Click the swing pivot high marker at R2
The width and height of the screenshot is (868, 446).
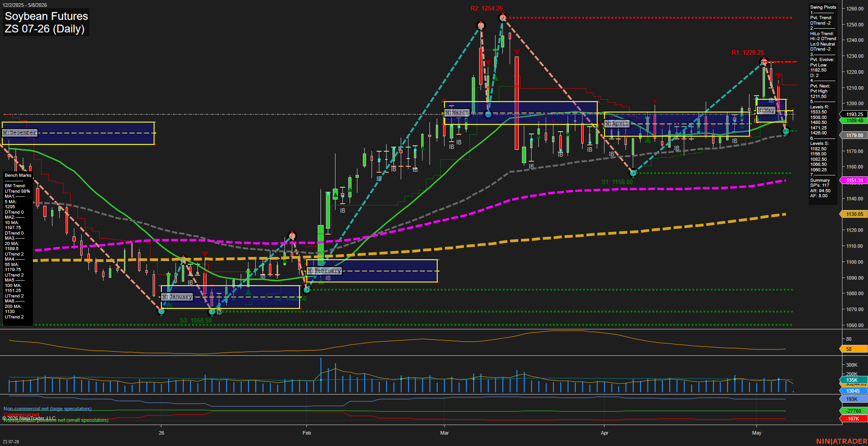tap(502, 18)
